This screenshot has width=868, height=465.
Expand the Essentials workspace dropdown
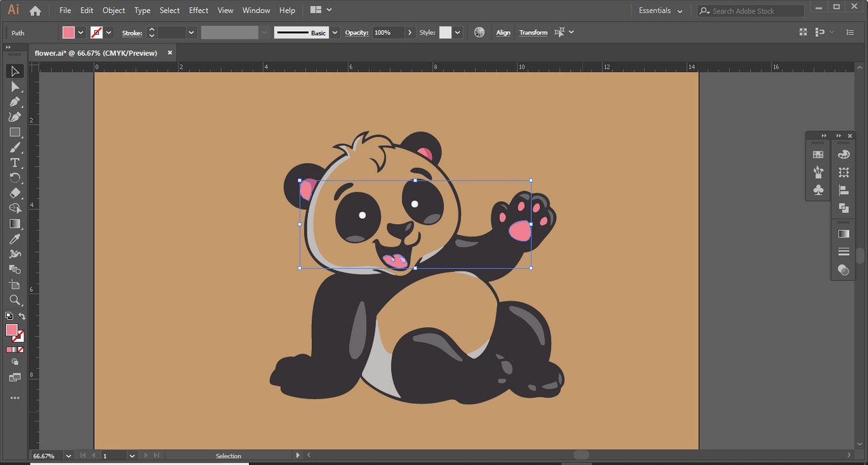coord(679,11)
